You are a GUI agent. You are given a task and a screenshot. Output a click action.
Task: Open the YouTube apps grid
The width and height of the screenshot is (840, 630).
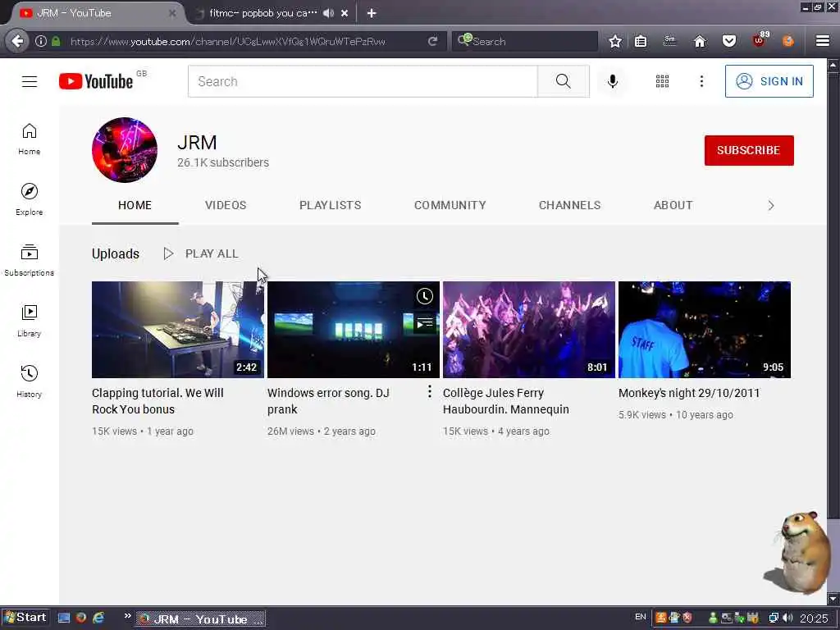click(x=662, y=81)
